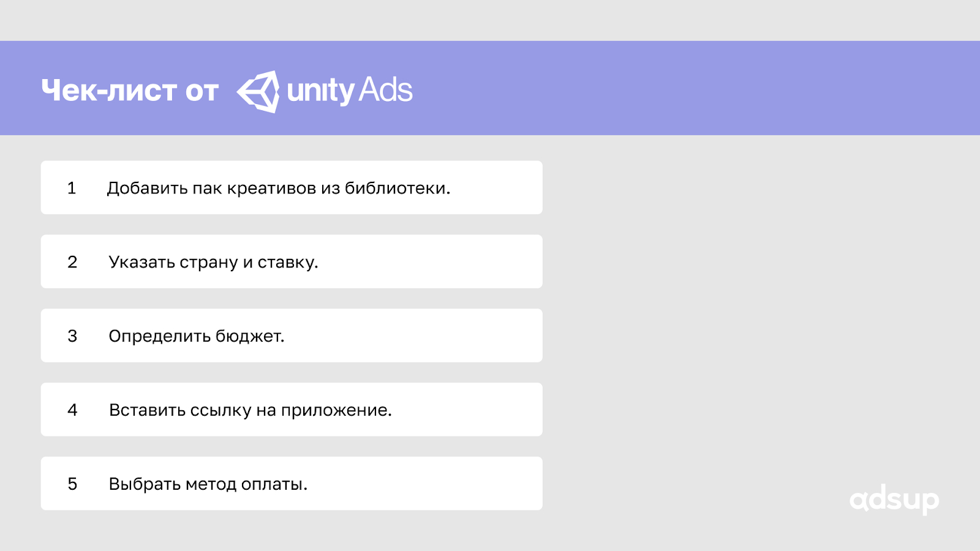Pick the "Выбрать метод оплаты" step
This screenshot has height=551, width=980.
pyautogui.click(x=208, y=484)
